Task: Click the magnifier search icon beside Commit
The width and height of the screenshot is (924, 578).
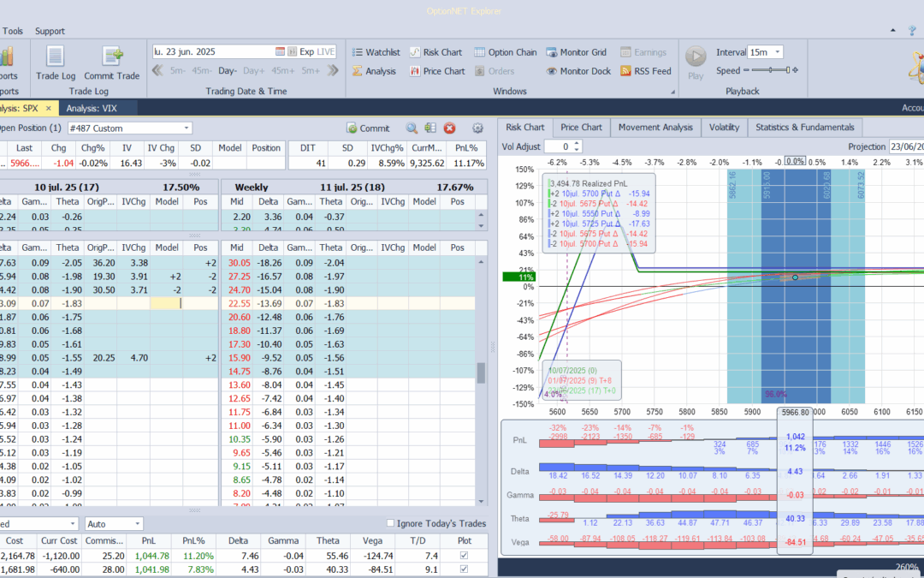Action: tap(412, 128)
